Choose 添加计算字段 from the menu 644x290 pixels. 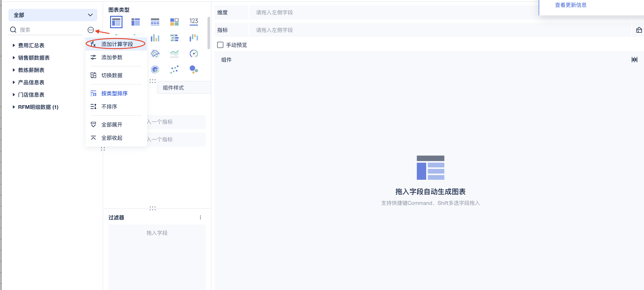[117, 44]
